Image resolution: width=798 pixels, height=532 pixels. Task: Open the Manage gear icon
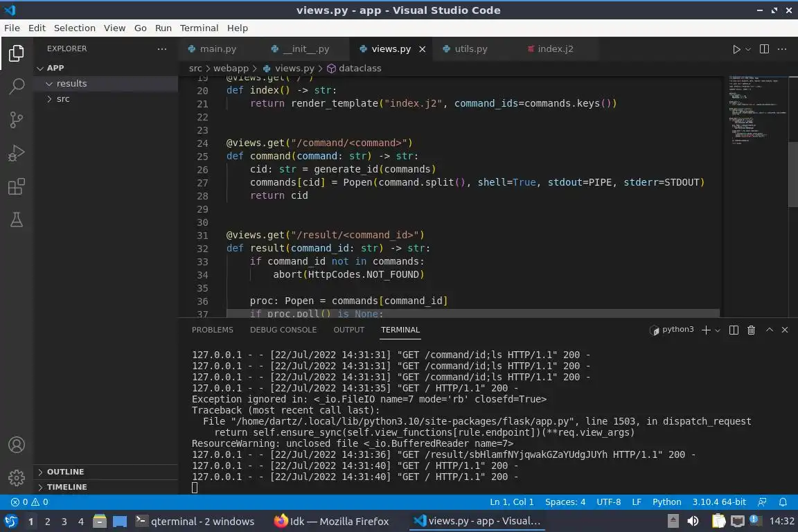tap(17, 477)
